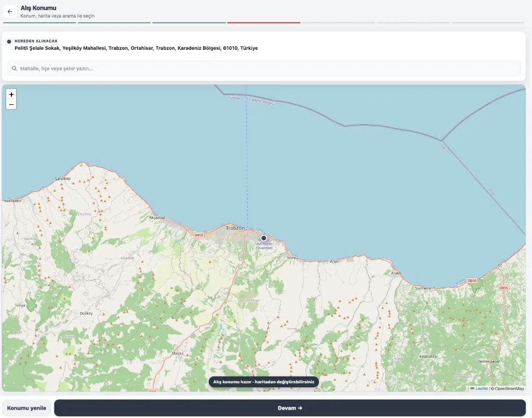Click the Akçaabat label on the map
Viewport: 532px width, 418px height.
coord(157,218)
